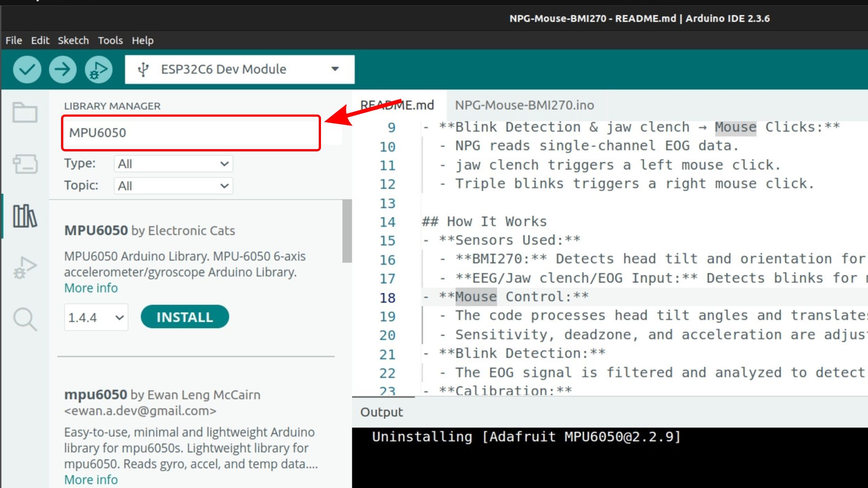This screenshot has width=868, height=488.
Task: Click the ewan.a.dev@gmail.com email text
Action: [140, 411]
